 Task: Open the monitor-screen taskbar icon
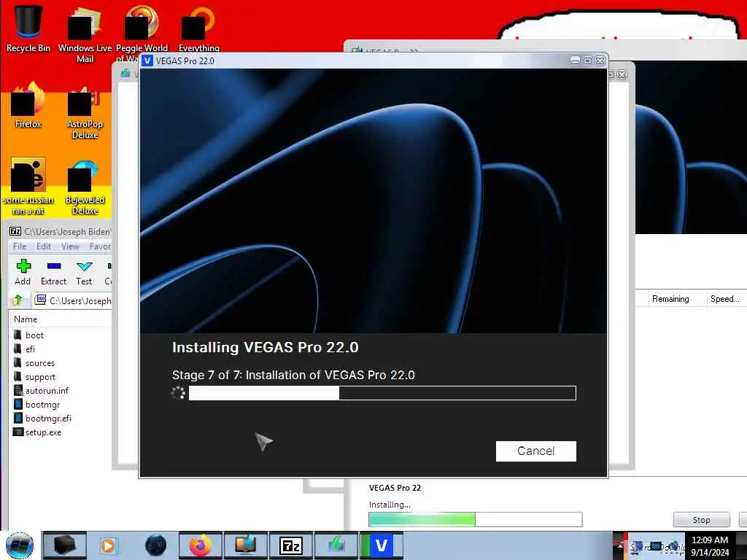pos(245,545)
